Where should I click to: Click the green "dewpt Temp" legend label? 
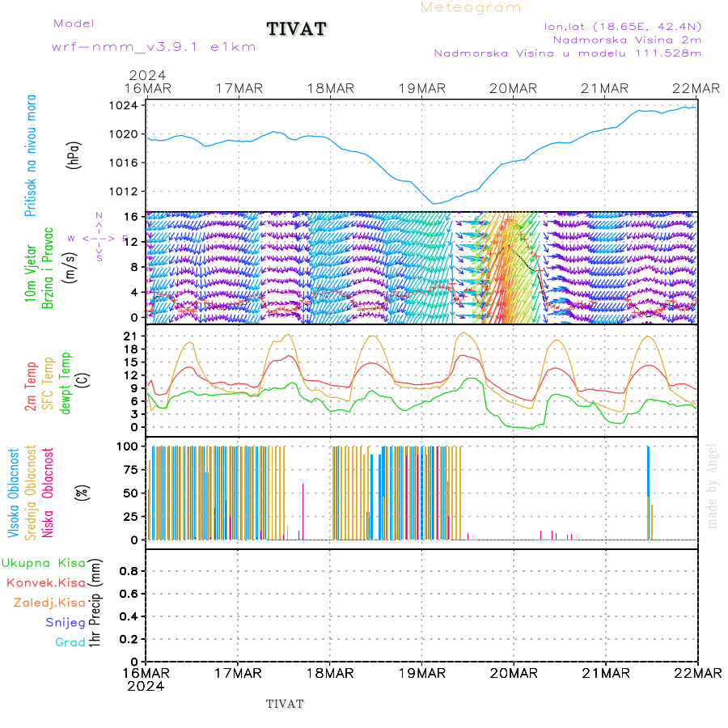65,383
